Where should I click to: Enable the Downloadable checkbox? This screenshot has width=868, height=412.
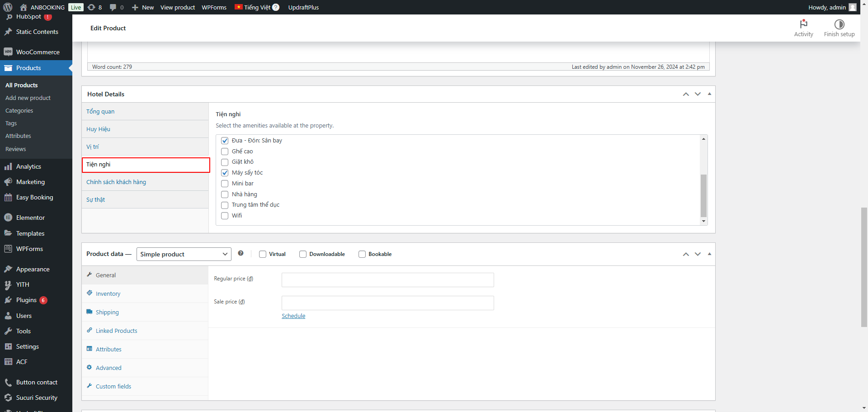303,254
